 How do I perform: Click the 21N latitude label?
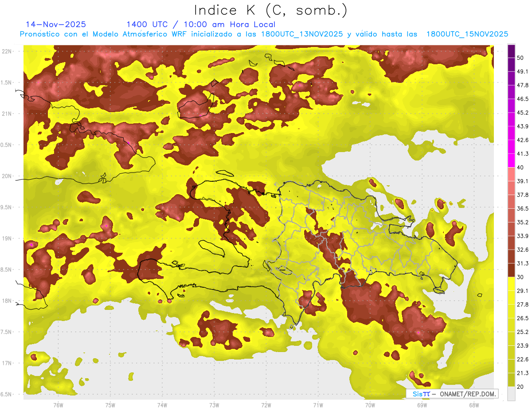pos(7,114)
